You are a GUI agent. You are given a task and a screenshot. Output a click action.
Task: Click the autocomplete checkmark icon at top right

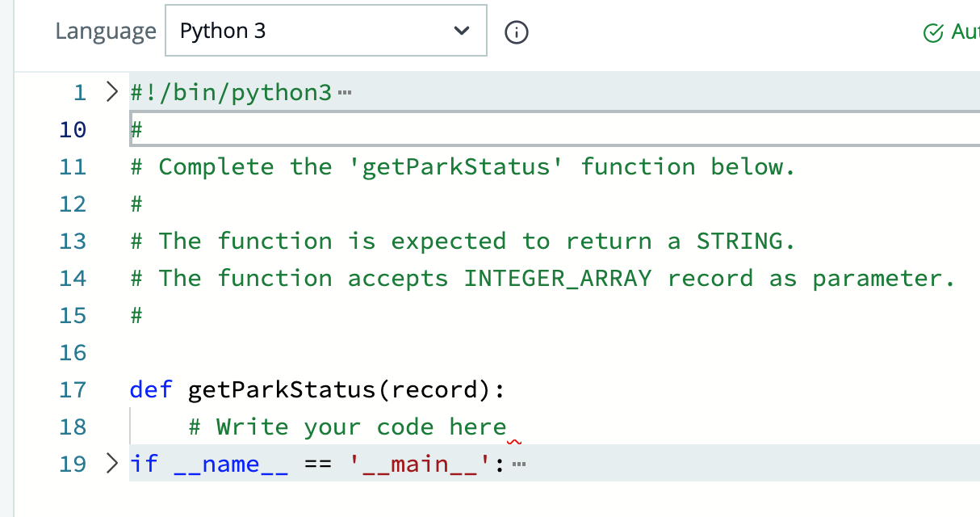click(x=932, y=32)
